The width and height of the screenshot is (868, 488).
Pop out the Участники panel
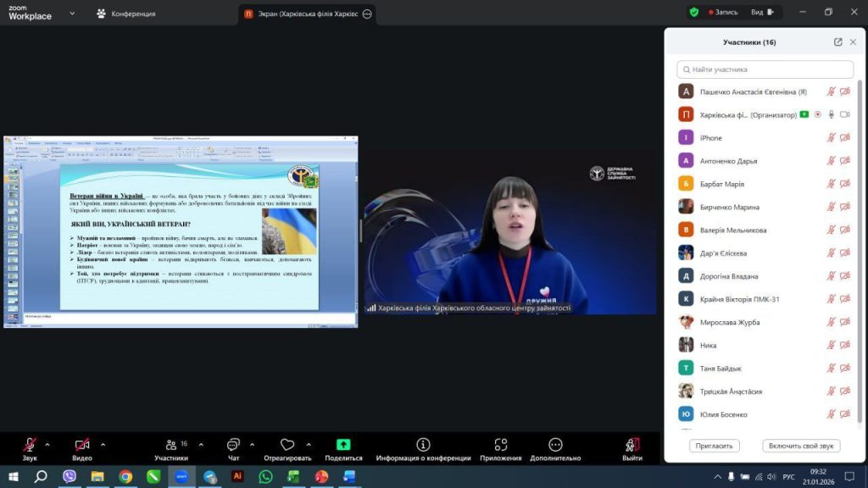838,42
